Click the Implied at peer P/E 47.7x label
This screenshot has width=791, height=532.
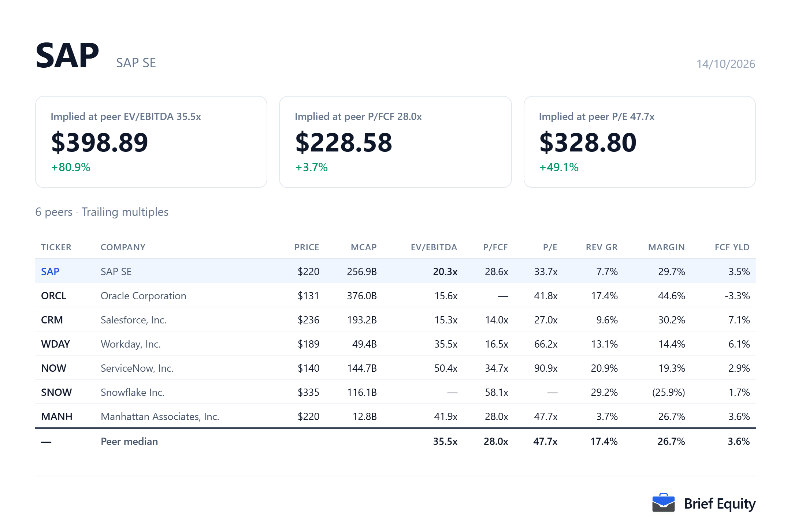coord(597,116)
